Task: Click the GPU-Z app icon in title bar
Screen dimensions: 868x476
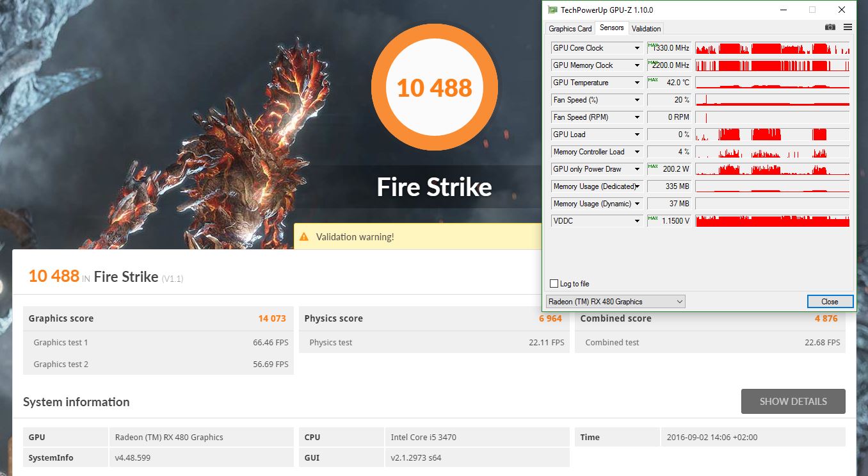Action: (x=553, y=10)
